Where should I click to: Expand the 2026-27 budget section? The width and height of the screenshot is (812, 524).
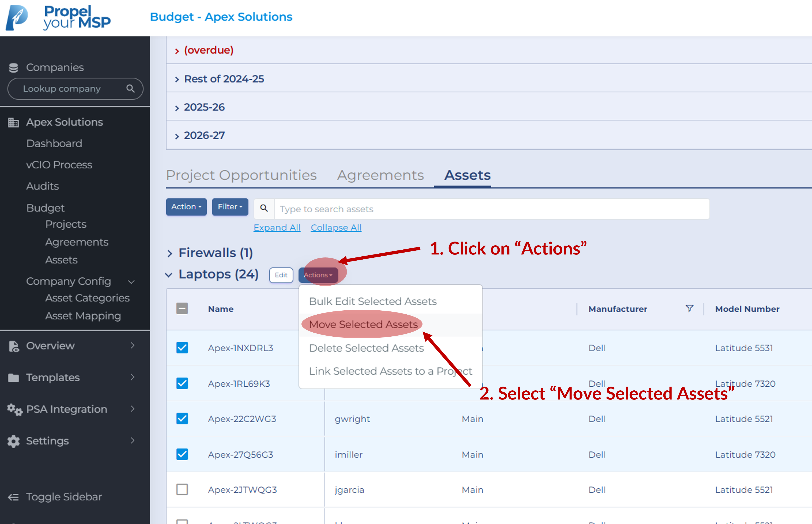point(177,136)
